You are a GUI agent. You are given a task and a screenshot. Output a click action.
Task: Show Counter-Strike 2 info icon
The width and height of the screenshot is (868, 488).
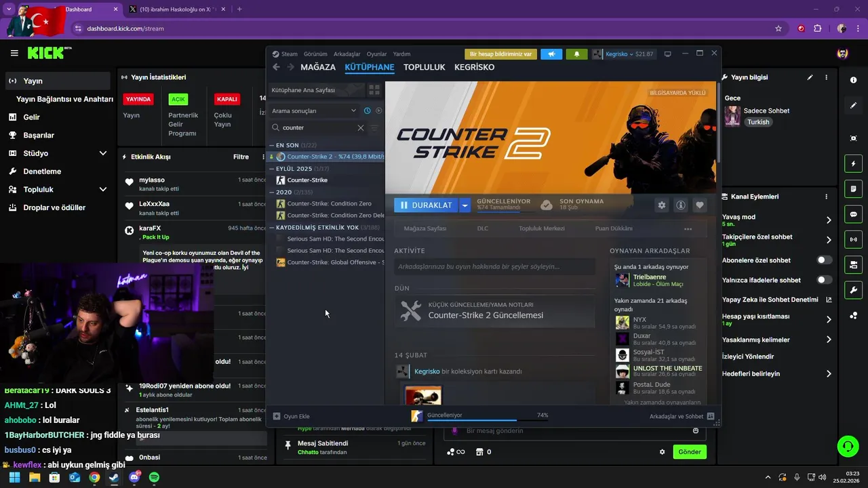681,205
